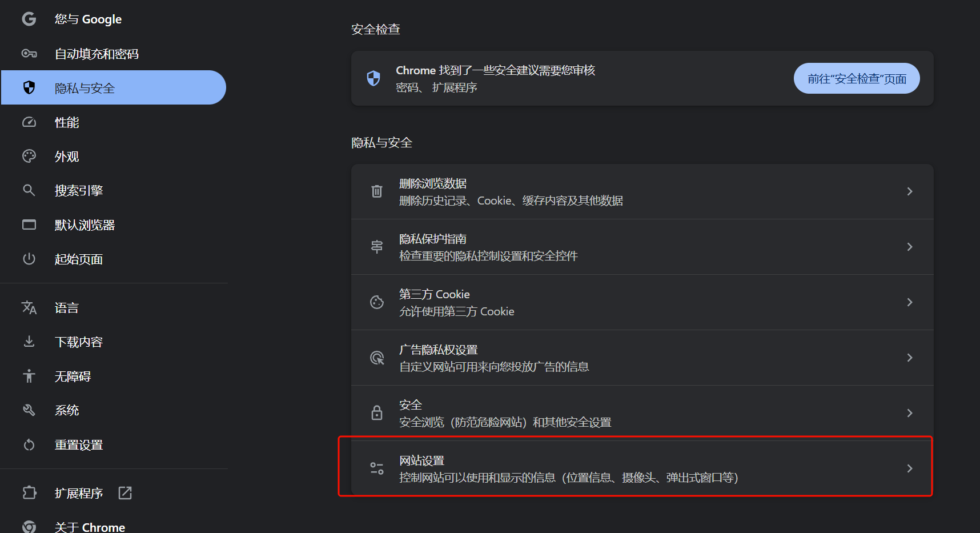Click the power icon beside 起始页面
The width and height of the screenshot is (980, 533).
(29, 259)
